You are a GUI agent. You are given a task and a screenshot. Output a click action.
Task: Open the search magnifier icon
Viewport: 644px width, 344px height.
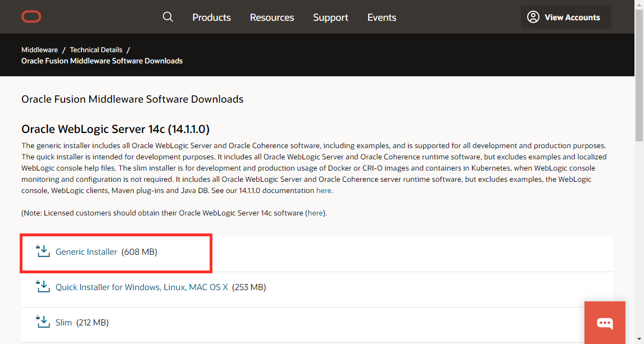[x=167, y=17]
